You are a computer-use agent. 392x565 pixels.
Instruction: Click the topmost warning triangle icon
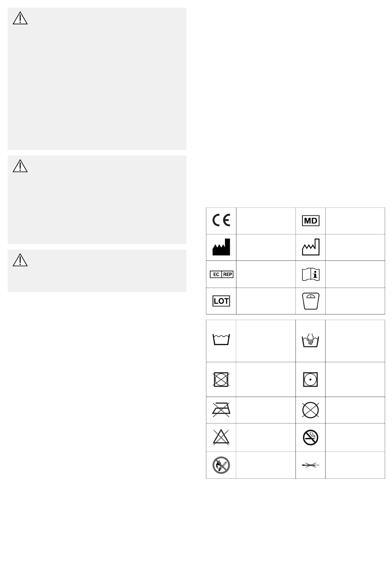(x=20, y=18)
